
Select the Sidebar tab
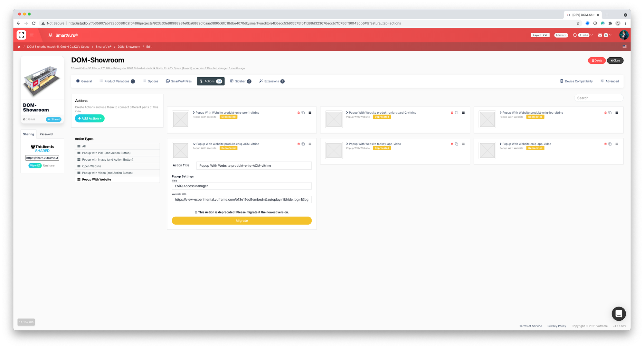[241, 81]
